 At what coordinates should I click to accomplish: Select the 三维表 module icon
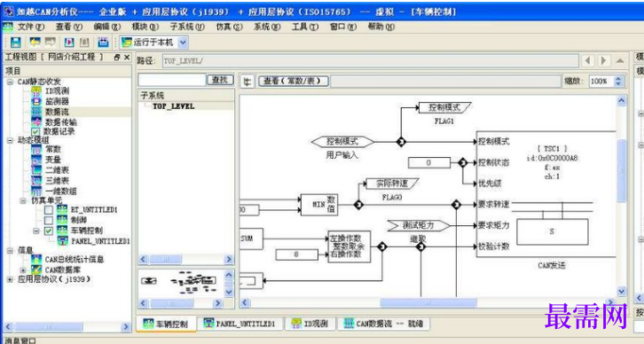click(36, 180)
